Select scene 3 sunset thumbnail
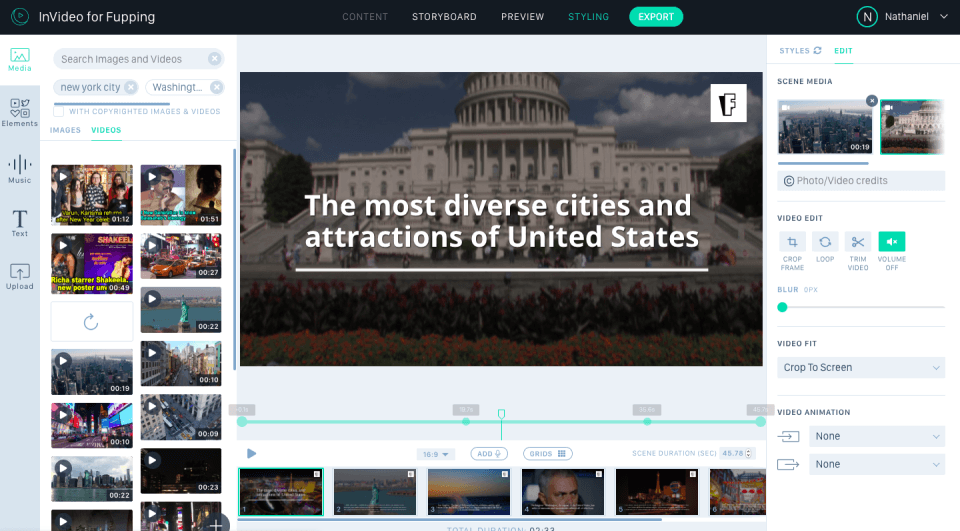Screen dimensions: 960x531 point(468,492)
